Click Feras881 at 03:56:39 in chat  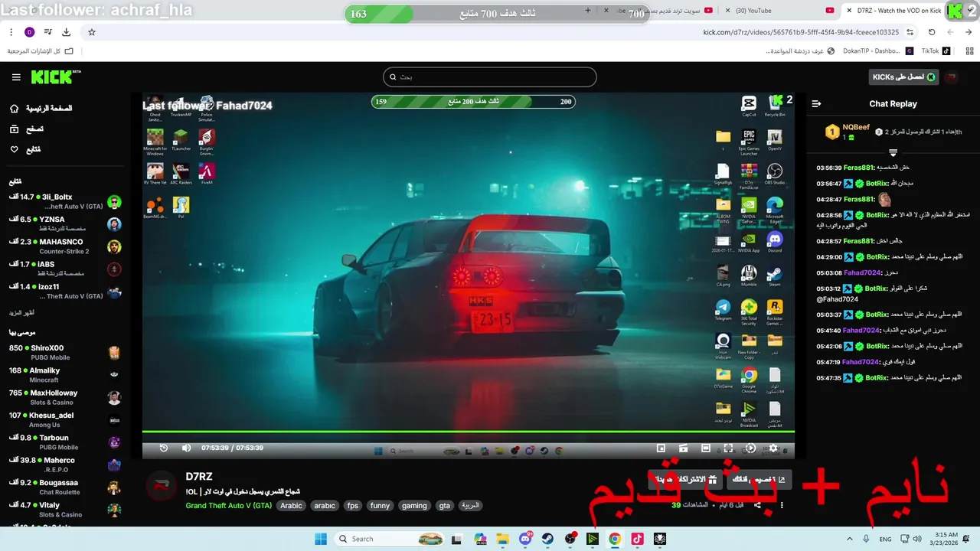pos(858,168)
